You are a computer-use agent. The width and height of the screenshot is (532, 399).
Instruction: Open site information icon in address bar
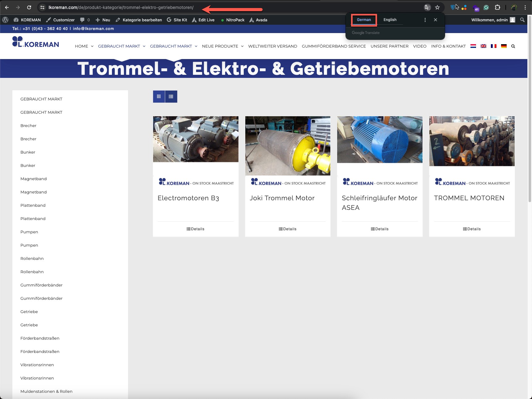coord(43,7)
